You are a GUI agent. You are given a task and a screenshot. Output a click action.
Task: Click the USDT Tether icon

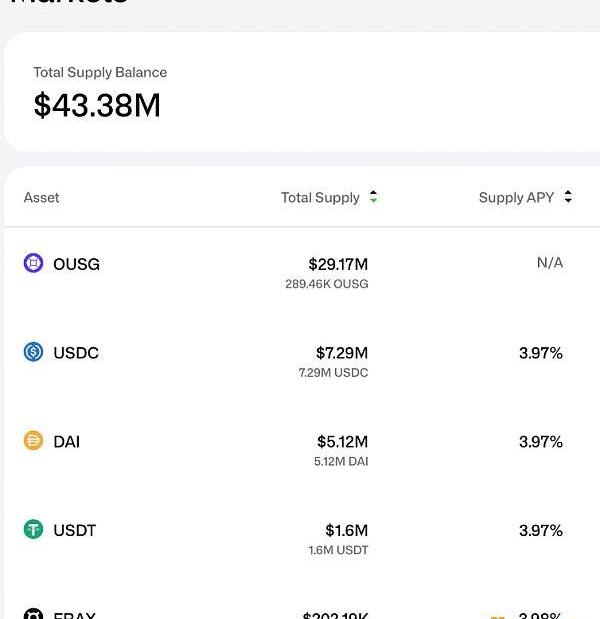33,530
